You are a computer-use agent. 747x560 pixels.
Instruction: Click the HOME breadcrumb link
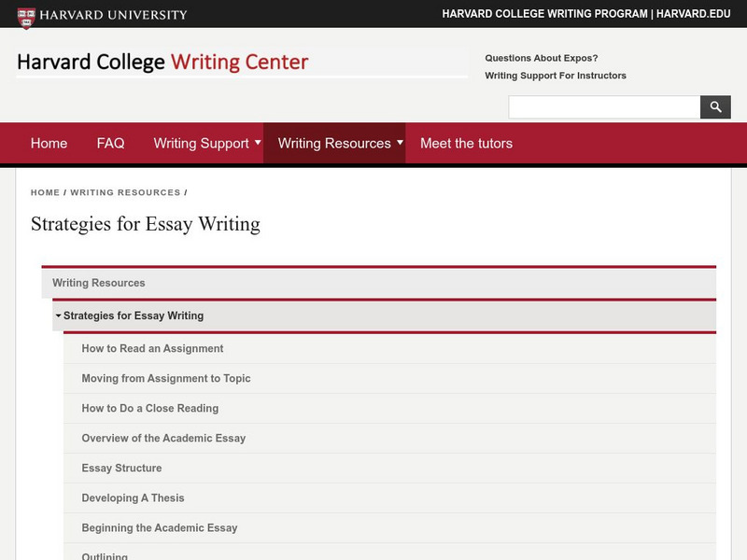[45, 192]
